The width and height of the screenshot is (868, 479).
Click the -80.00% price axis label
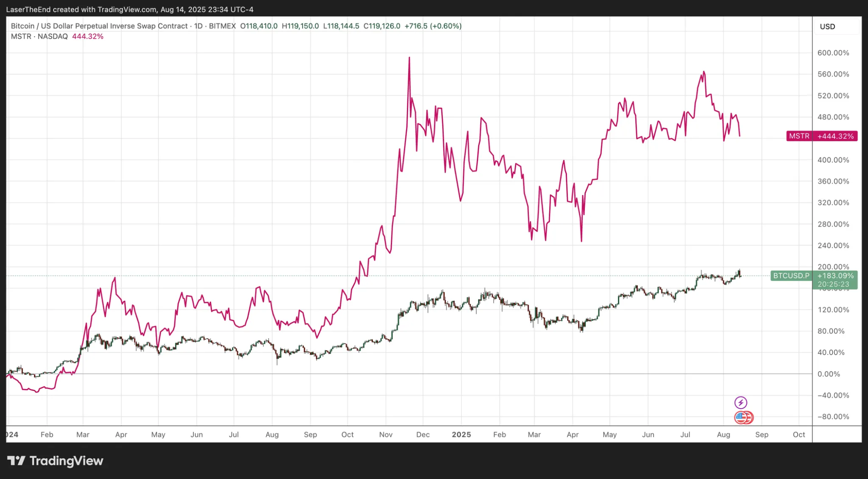coord(833,416)
